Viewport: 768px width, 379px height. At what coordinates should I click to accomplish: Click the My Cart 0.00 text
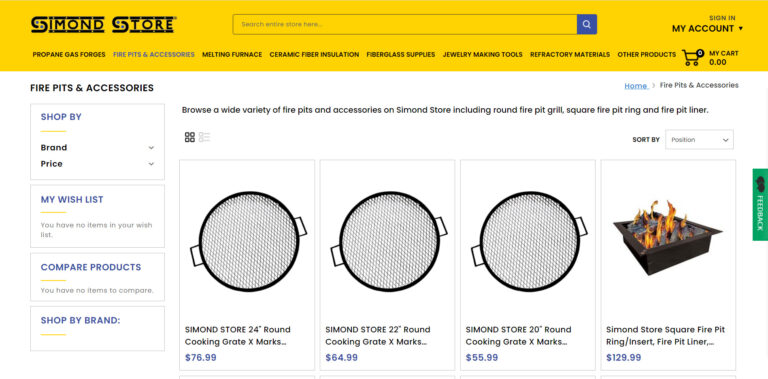[723, 58]
